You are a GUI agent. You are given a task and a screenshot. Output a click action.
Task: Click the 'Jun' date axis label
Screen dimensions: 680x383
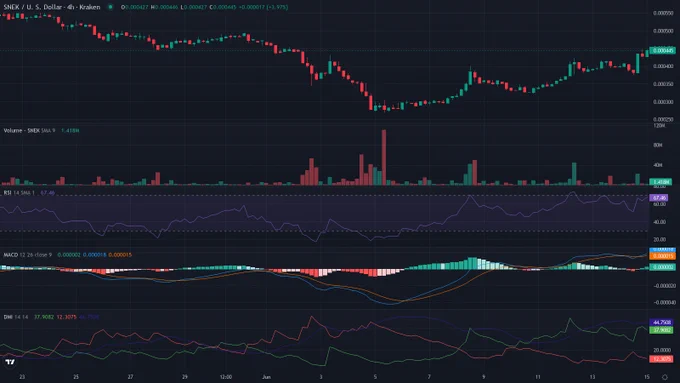tap(266, 377)
